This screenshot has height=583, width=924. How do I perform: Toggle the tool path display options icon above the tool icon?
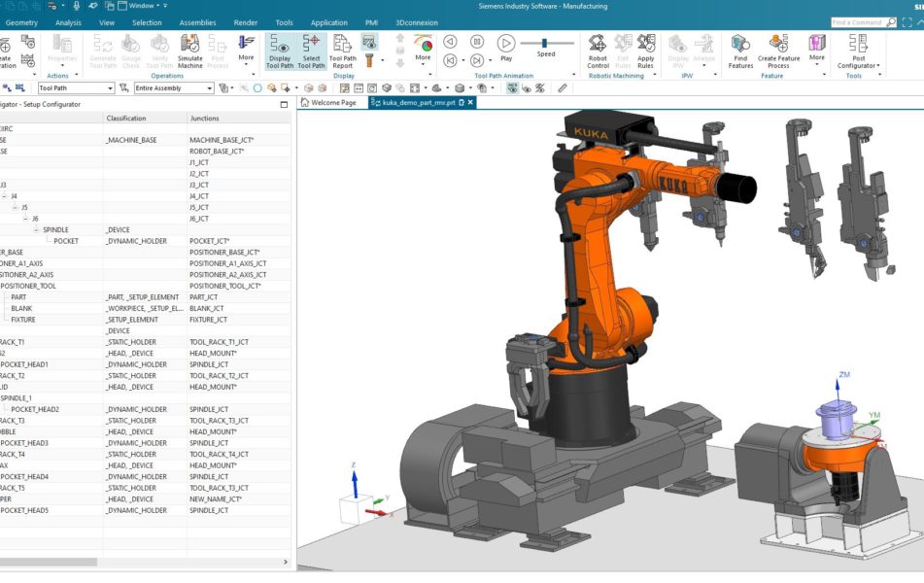[x=369, y=42]
